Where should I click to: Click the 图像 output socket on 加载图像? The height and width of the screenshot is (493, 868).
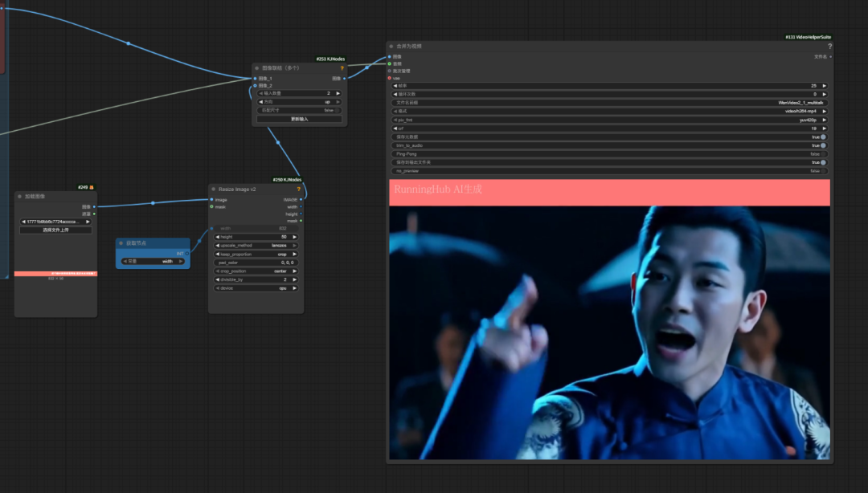[x=94, y=207]
